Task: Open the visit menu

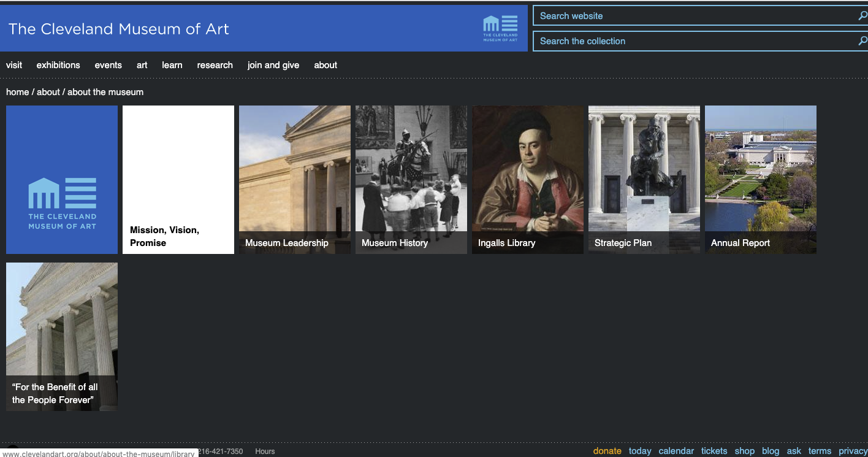Action: click(14, 65)
